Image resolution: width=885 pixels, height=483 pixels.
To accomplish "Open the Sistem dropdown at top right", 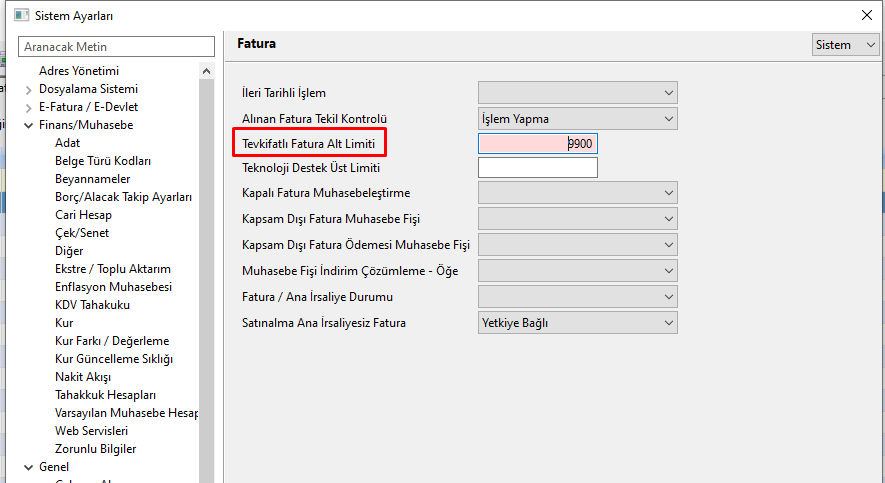I will pyautogui.click(x=846, y=45).
